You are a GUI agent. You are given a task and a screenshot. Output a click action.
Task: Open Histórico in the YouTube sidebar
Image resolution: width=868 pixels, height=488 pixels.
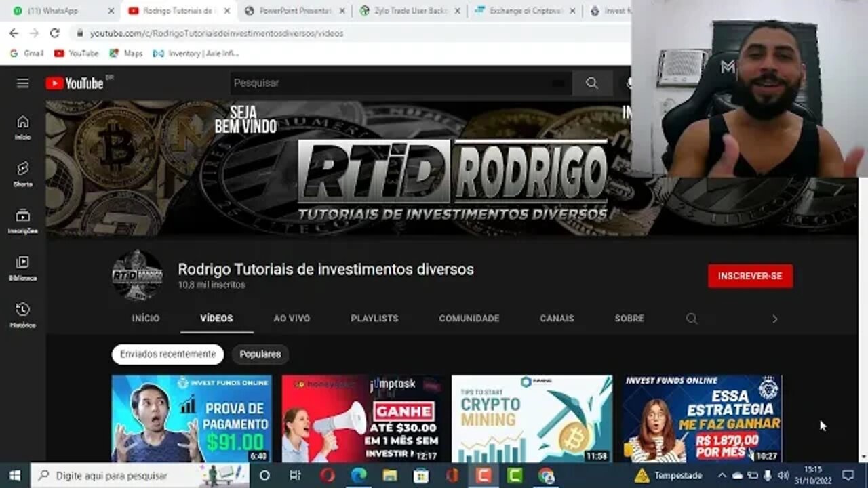(23, 316)
